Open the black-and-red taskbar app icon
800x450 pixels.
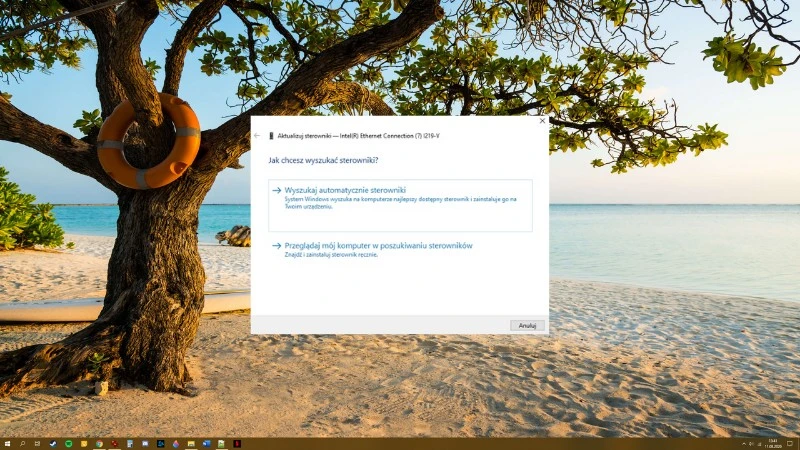237,444
